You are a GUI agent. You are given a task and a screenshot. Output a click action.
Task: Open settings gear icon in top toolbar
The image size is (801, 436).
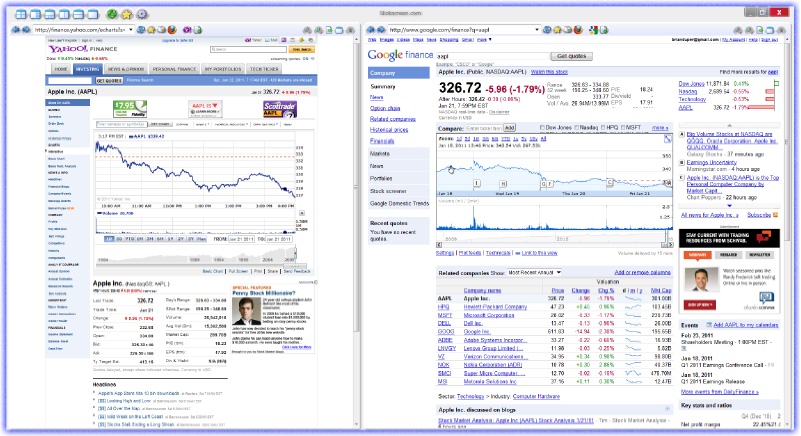142,14
